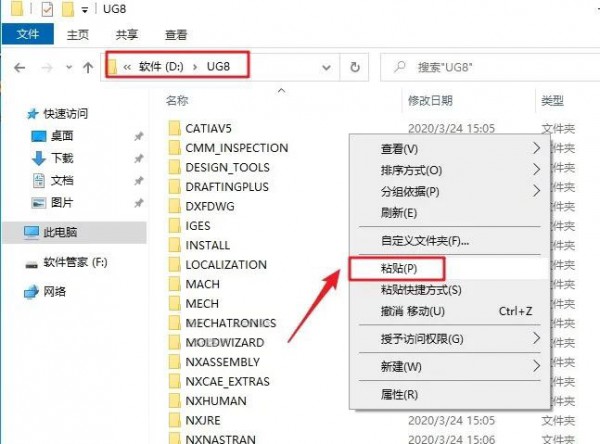Open recent locations dropdown arrow
The width and height of the screenshot is (600, 444).
pyautogui.click(x=69, y=67)
